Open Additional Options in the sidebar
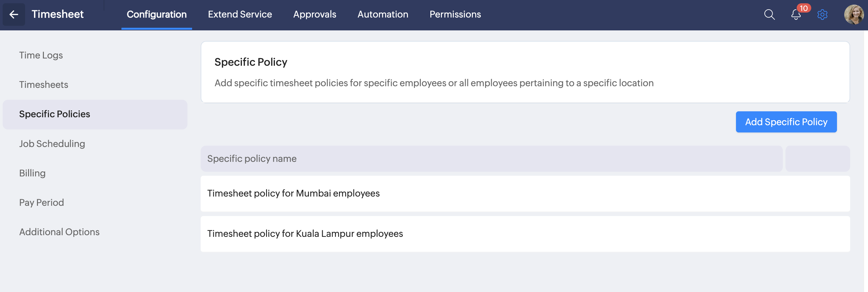868x292 pixels. [x=59, y=232]
